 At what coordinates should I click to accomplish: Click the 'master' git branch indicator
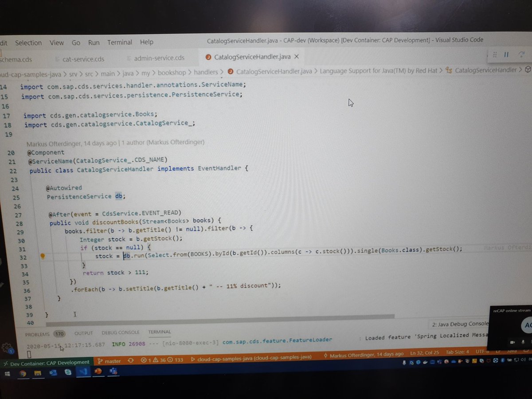coord(109,361)
